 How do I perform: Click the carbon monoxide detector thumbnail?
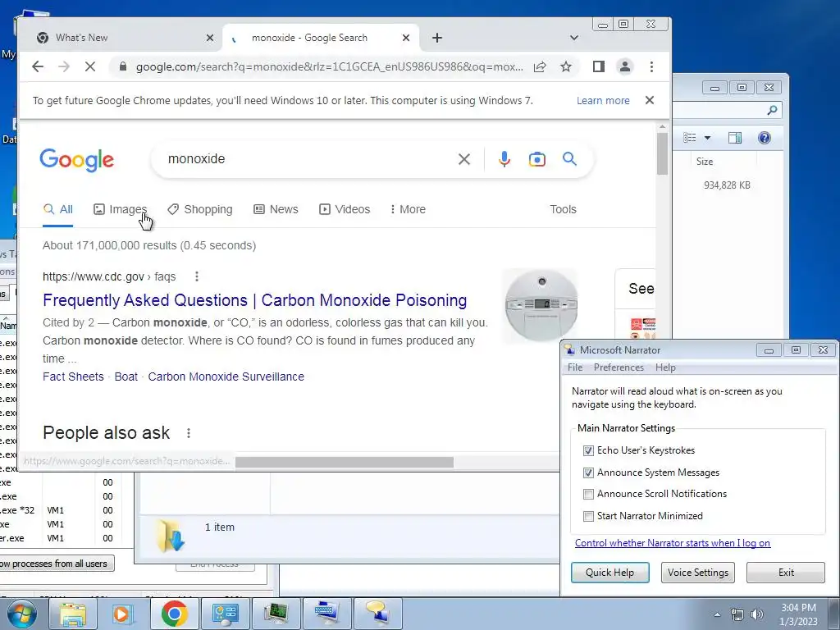click(541, 306)
